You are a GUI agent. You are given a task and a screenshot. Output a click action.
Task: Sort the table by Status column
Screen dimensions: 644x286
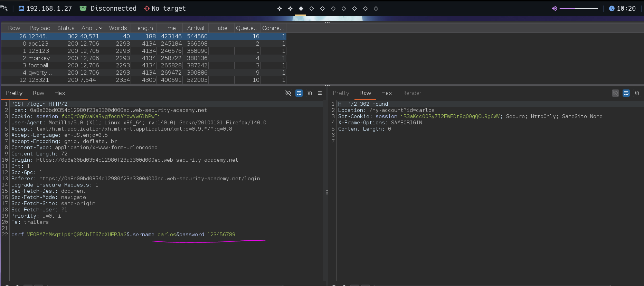coord(66,28)
